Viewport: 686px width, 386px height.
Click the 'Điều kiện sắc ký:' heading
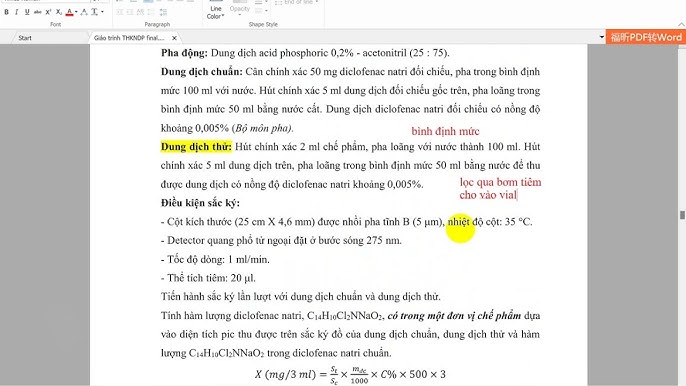coord(200,203)
